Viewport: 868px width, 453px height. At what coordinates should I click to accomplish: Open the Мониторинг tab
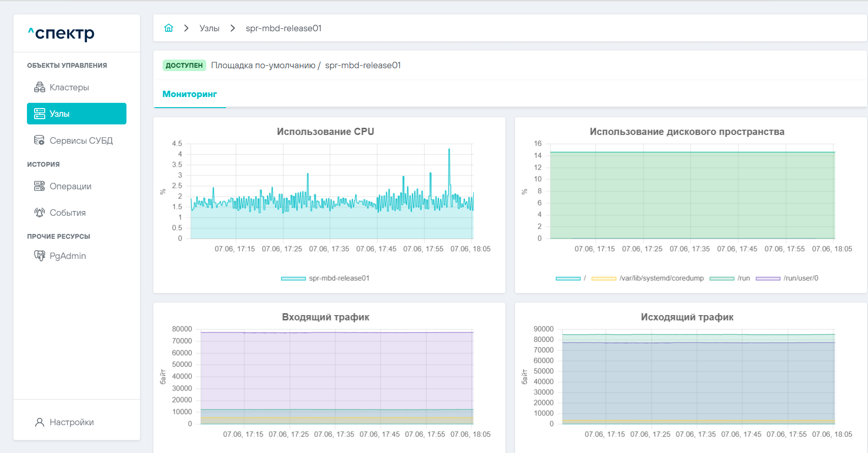pos(189,94)
